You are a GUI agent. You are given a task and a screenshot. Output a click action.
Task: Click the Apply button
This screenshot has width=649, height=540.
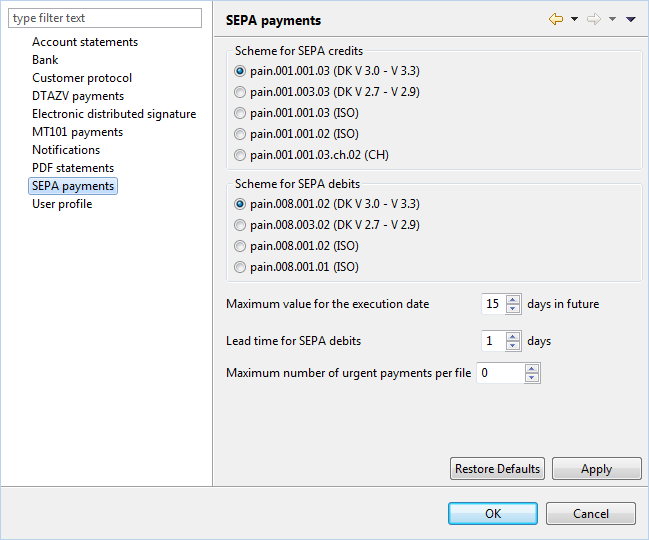pyautogui.click(x=596, y=469)
